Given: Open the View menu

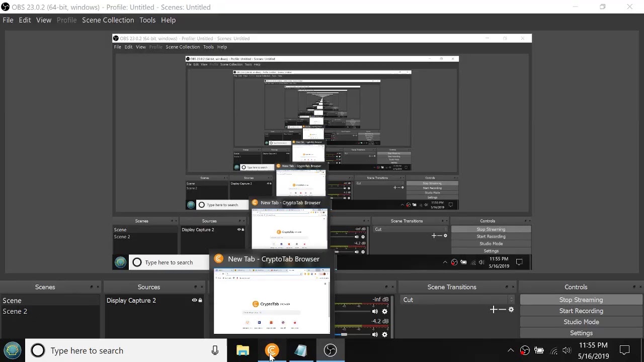Looking at the screenshot, I should [x=44, y=20].
